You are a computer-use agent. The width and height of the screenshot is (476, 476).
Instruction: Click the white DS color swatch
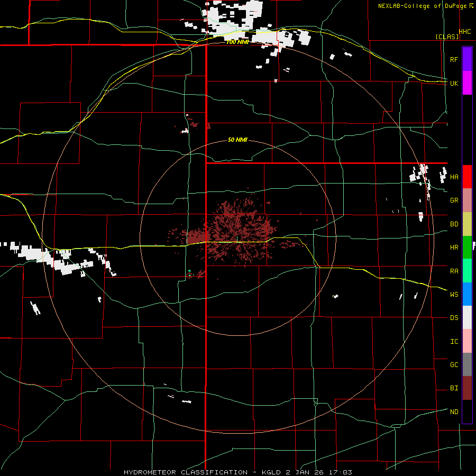(x=467, y=317)
